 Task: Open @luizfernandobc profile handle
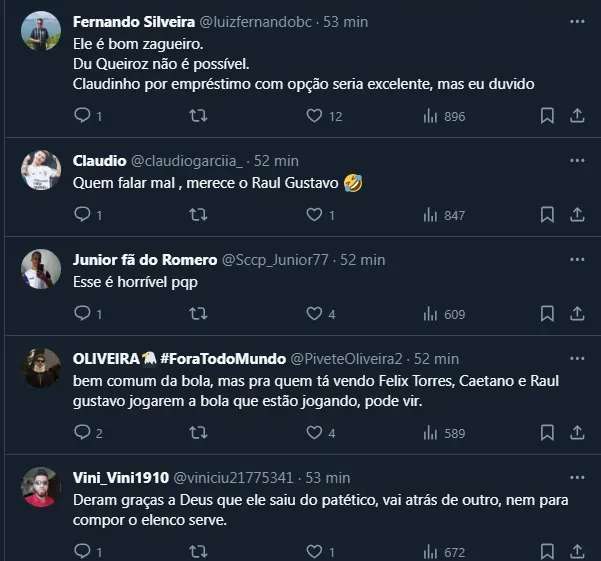point(260,21)
